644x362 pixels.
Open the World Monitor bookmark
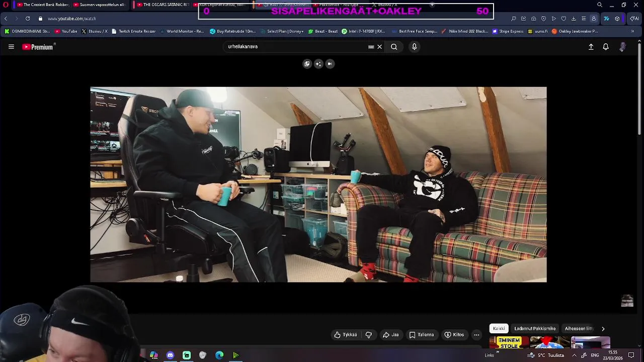[182, 31]
